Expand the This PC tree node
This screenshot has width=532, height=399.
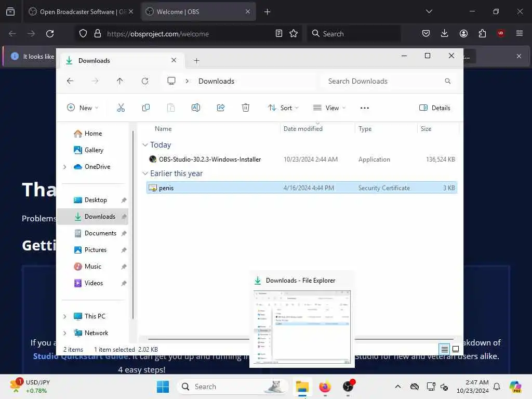click(65, 316)
